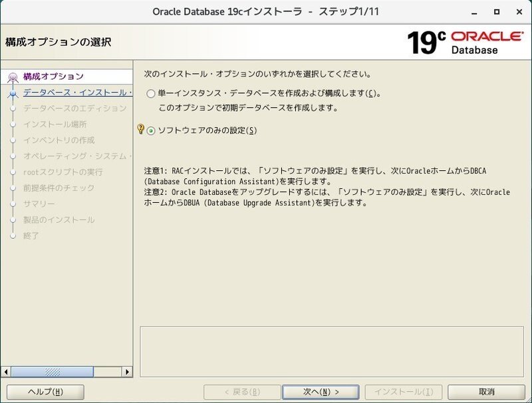Click the ヘルプ(H) button
This screenshot has height=403, width=532.
click(x=45, y=392)
